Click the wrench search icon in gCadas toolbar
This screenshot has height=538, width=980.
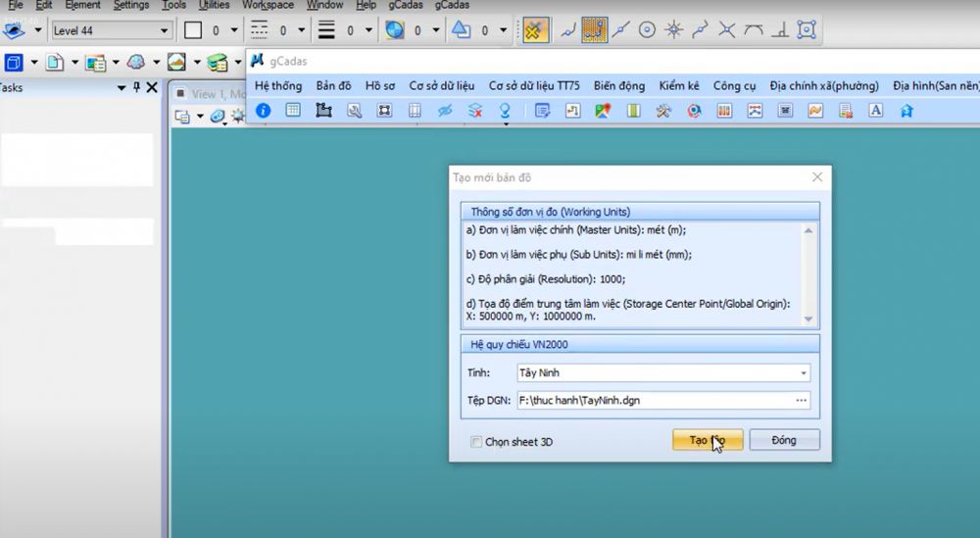(355, 111)
